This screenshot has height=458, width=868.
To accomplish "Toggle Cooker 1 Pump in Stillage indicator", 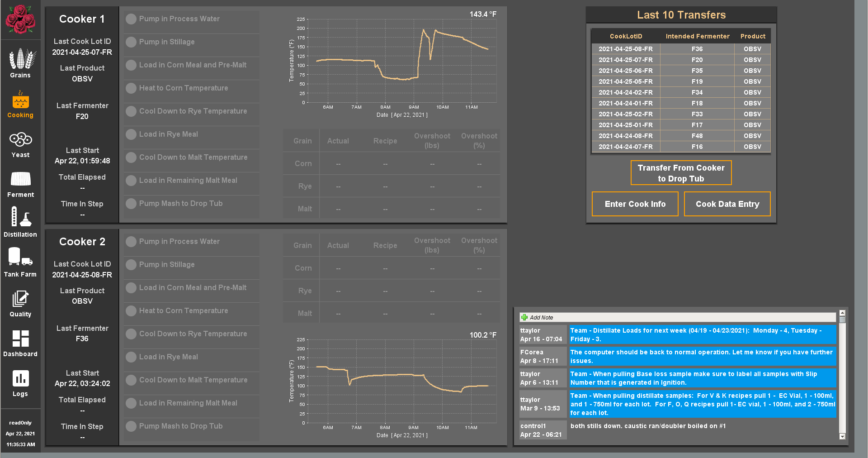I will (131, 42).
